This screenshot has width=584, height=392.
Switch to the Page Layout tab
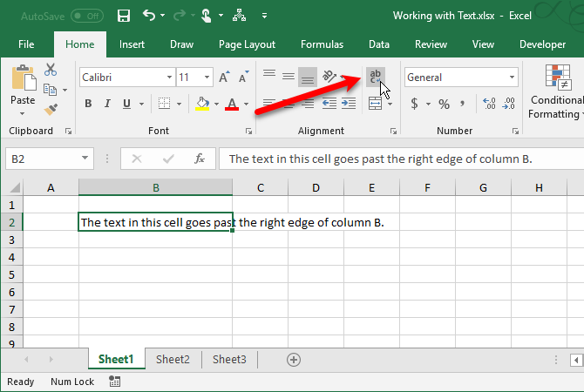[247, 44]
